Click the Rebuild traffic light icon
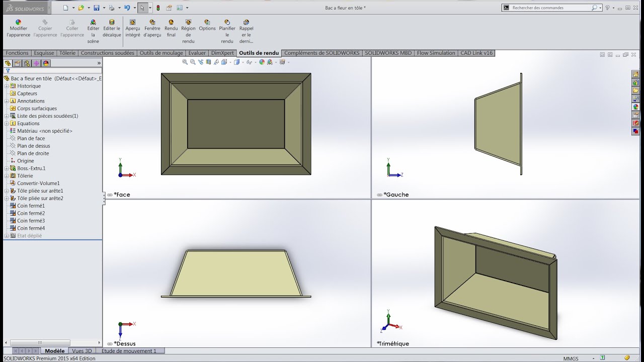This screenshot has height=362, width=644. coord(158,8)
